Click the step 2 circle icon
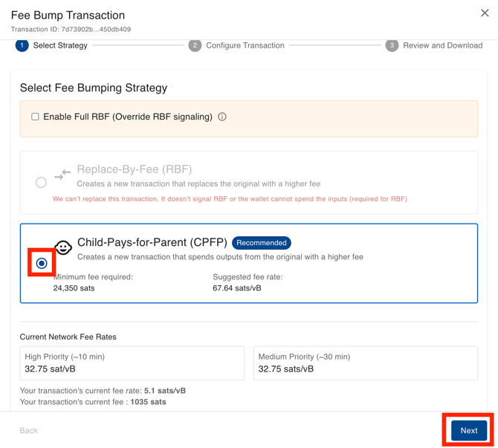The image size is (498, 448). (195, 45)
